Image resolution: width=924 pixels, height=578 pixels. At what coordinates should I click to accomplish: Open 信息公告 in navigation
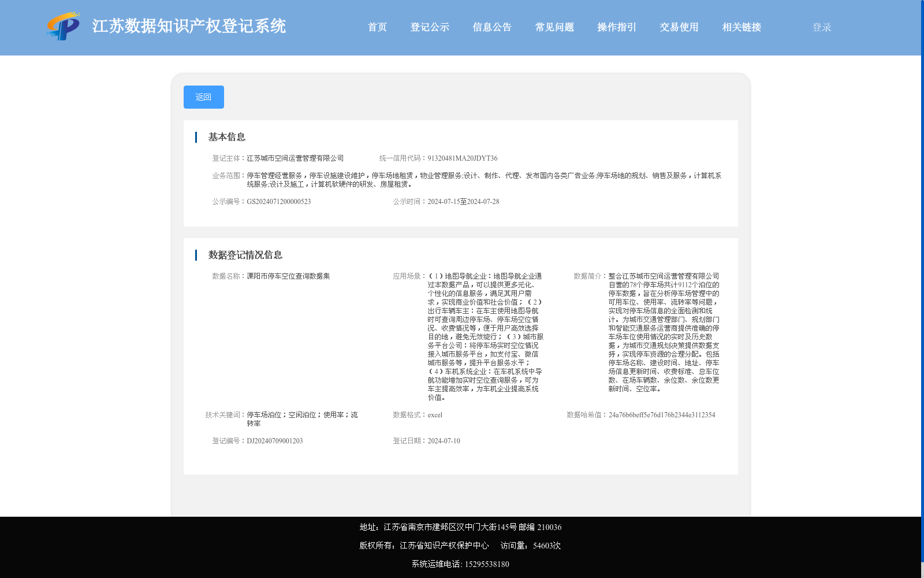(492, 27)
